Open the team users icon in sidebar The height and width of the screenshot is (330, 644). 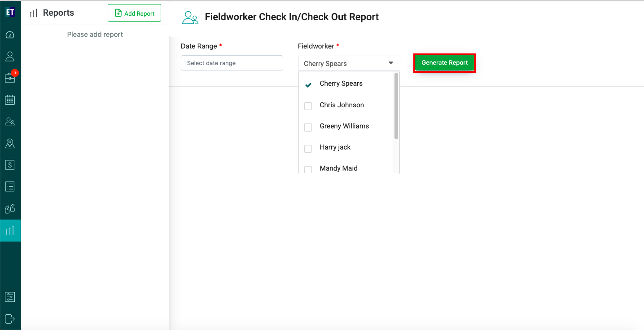pos(10,121)
